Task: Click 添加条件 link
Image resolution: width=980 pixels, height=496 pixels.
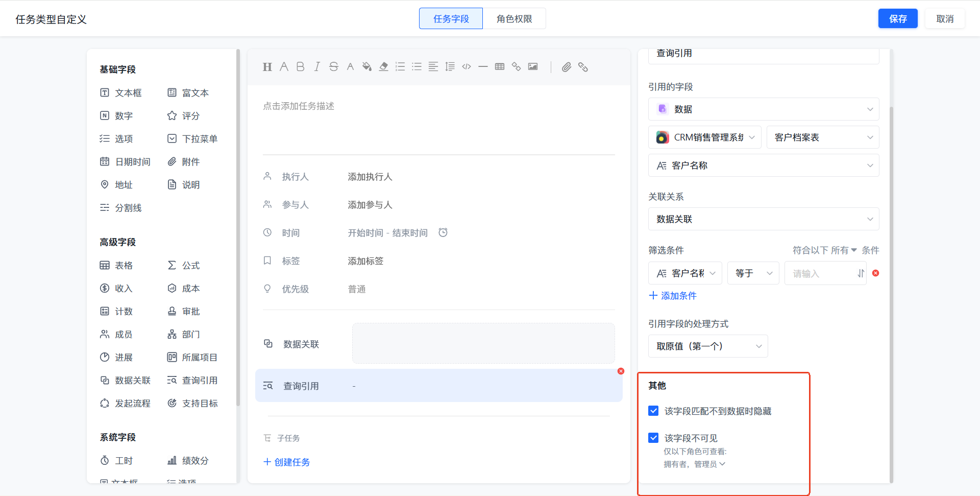Action: 673,296
